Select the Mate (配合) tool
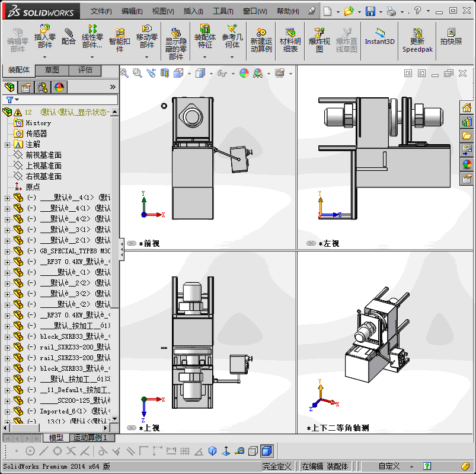 pyautogui.click(x=68, y=36)
